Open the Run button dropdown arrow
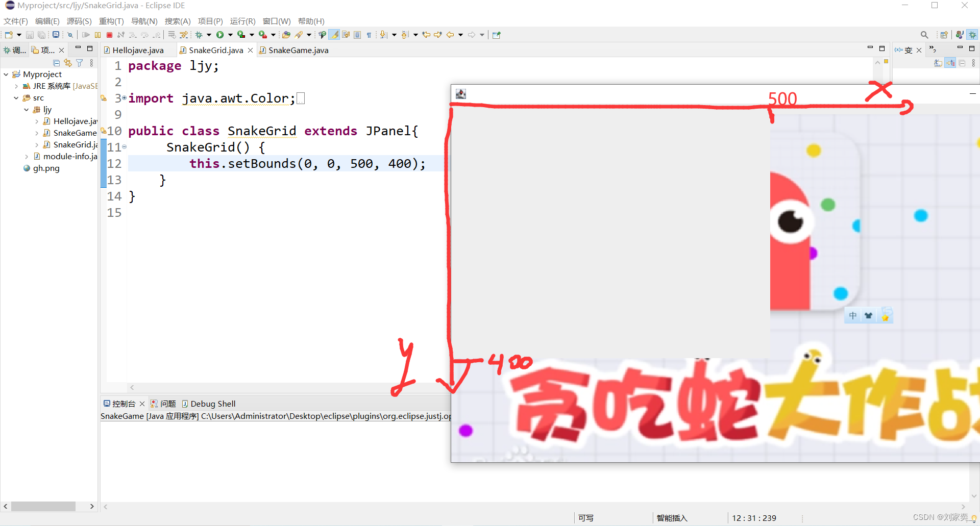This screenshot has height=526, width=980. pos(231,34)
